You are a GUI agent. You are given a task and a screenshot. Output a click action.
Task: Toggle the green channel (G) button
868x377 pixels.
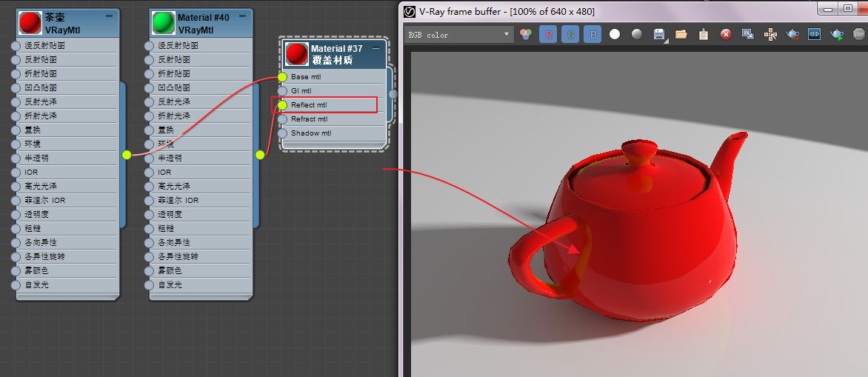pyautogui.click(x=570, y=34)
